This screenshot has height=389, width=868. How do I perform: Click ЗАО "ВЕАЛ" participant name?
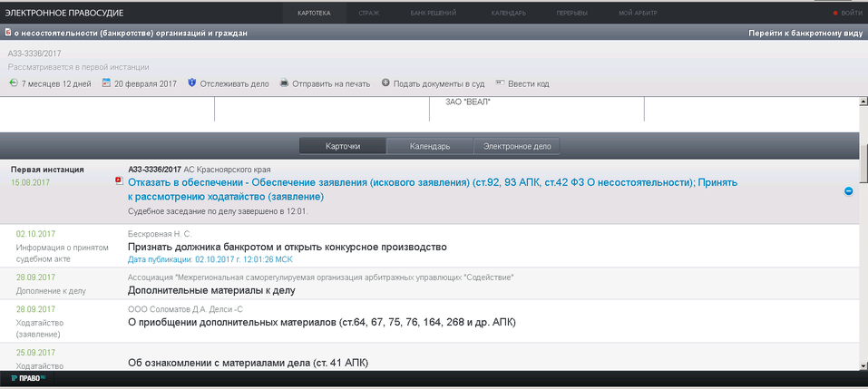point(468,102)
